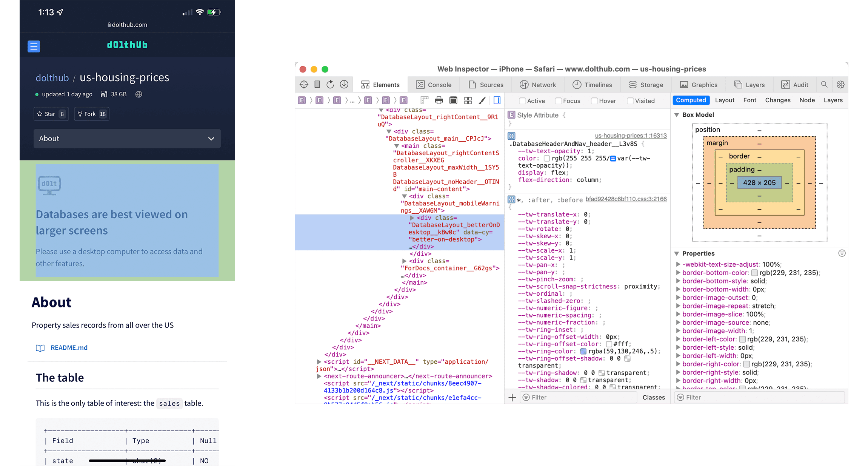Click the README.md book icon

40,348
